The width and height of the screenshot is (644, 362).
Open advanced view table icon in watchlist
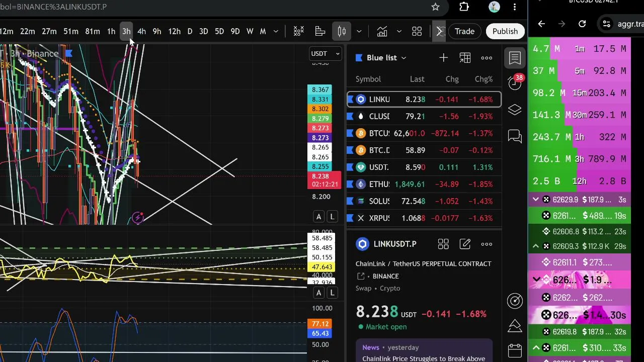point(465,58)
